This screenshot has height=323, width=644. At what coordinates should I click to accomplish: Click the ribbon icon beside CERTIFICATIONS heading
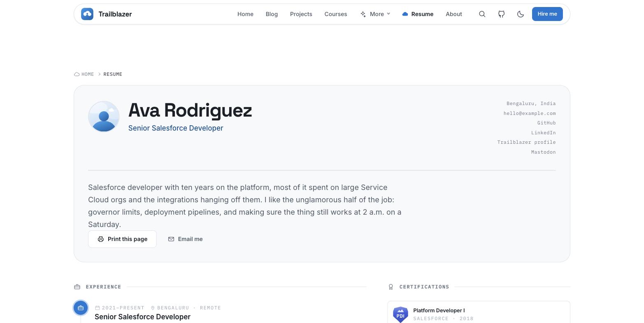click(391, 287)
